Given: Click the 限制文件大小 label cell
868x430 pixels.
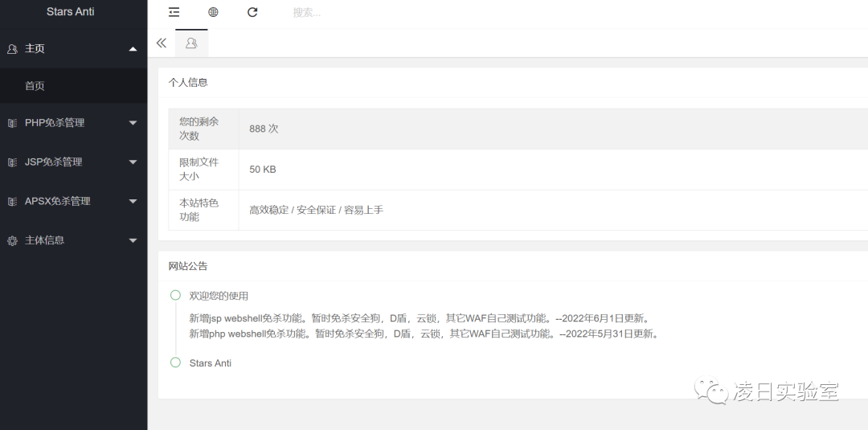Looking at the screenshot, I should 203,170.
